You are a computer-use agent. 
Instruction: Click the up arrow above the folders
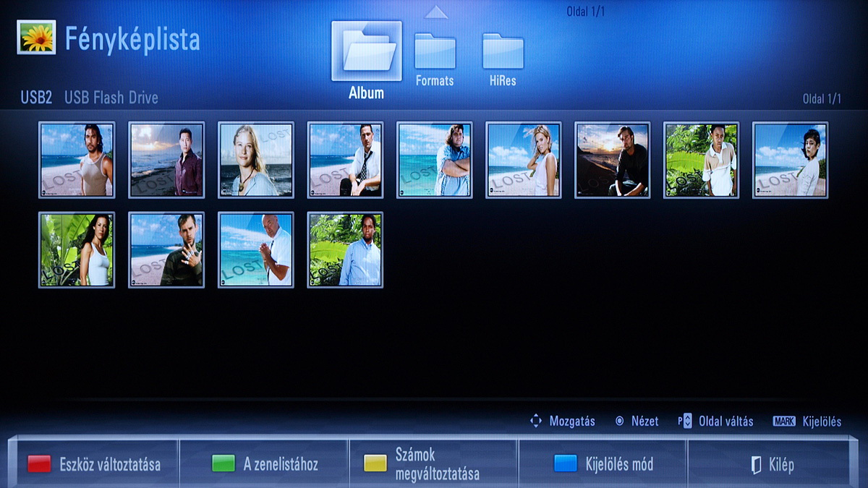tap(436, 12)
